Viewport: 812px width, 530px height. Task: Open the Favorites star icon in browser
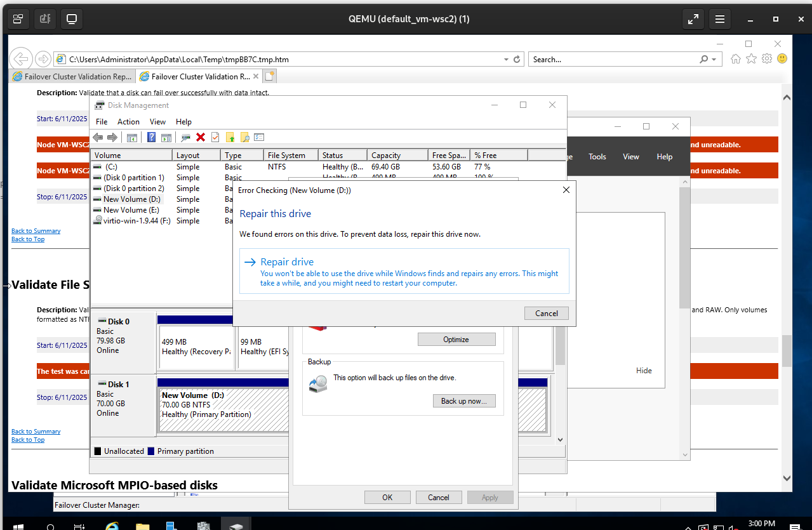pyautogui.click(x=751, y=59)
